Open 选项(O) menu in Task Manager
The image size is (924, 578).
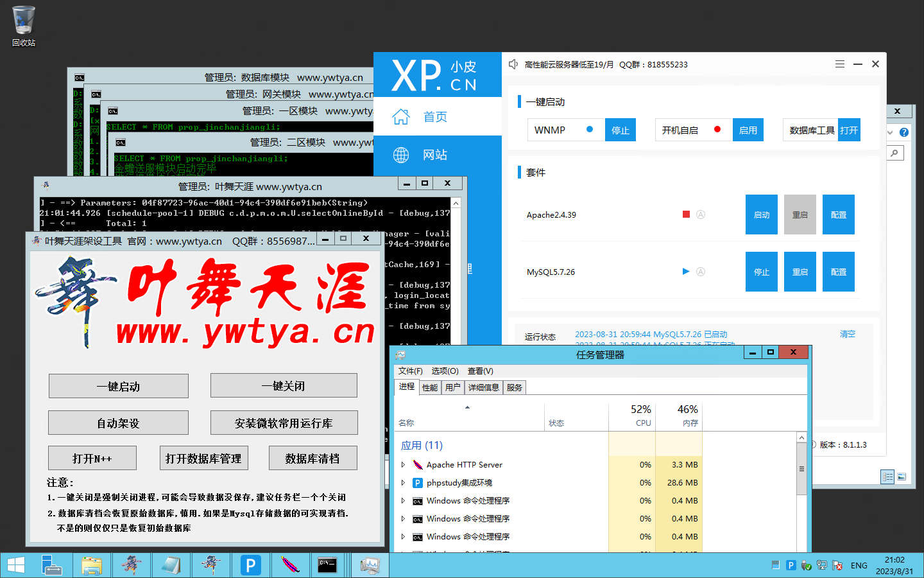coord(445,371)
